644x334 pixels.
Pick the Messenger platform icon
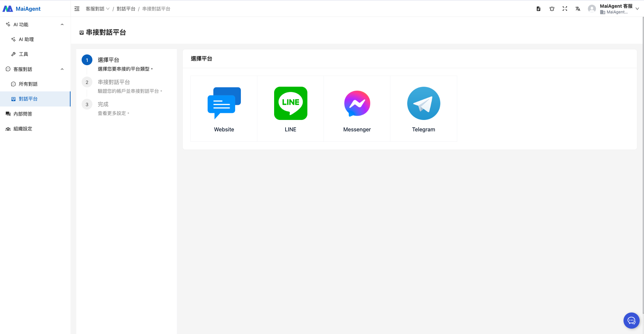coord(357,103)
